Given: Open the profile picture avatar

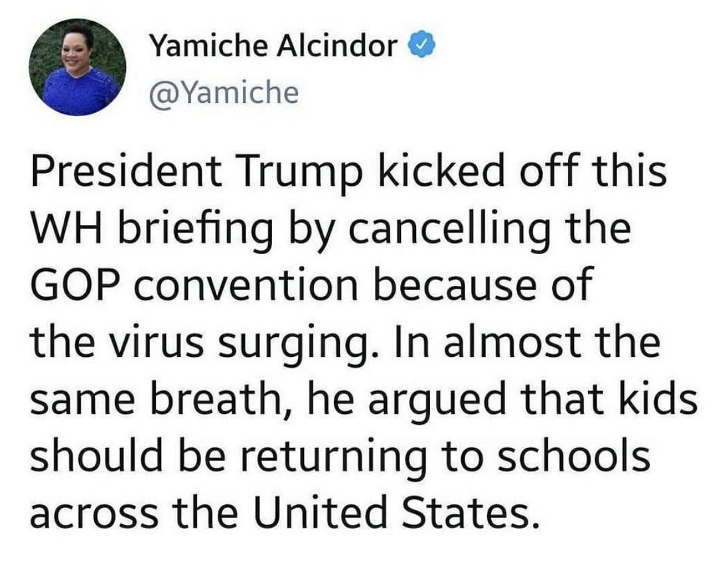Looking at the screenshot, I should (x=78, y=68).
